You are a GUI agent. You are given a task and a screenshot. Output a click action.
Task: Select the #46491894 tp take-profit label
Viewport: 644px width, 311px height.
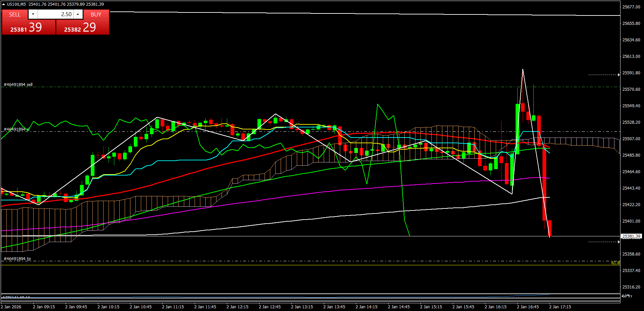click(17, 259)
